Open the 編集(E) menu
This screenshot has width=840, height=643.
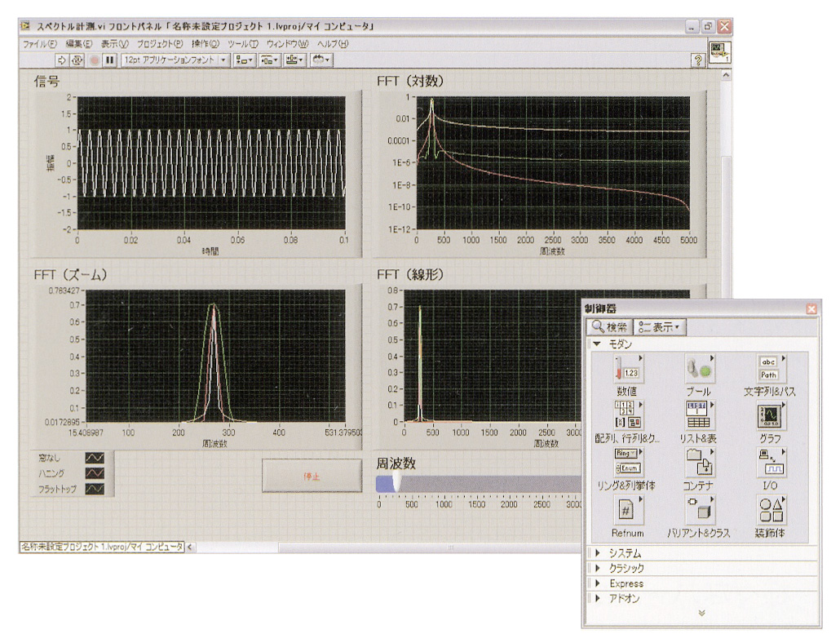pyautogui.click(x=79, y=44)
